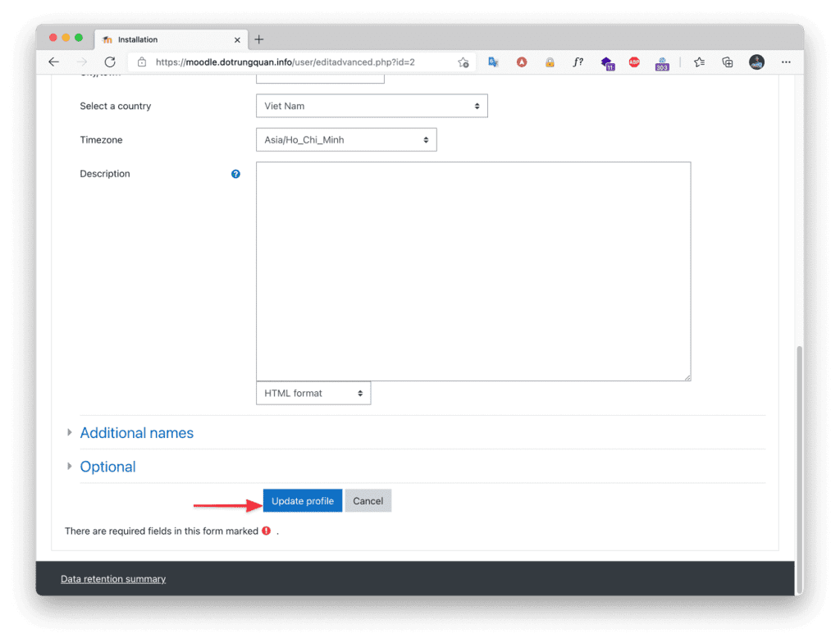The image size is (840, 643).
Task: Click the user profile avatar in toolbar
Action: click(x=756, y=62)
